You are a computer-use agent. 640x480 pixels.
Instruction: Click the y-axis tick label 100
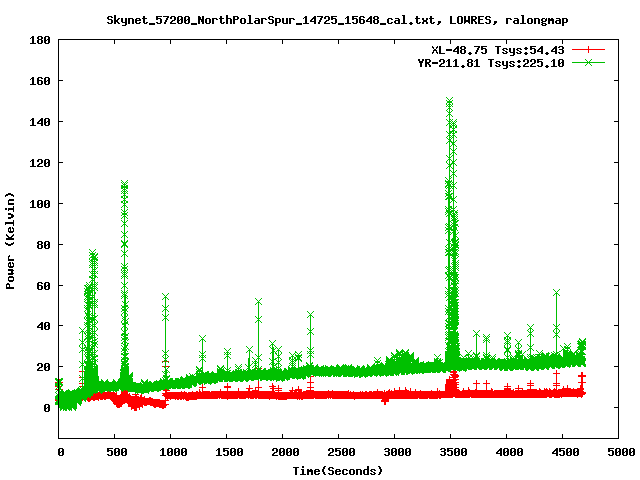pos(40,204)
